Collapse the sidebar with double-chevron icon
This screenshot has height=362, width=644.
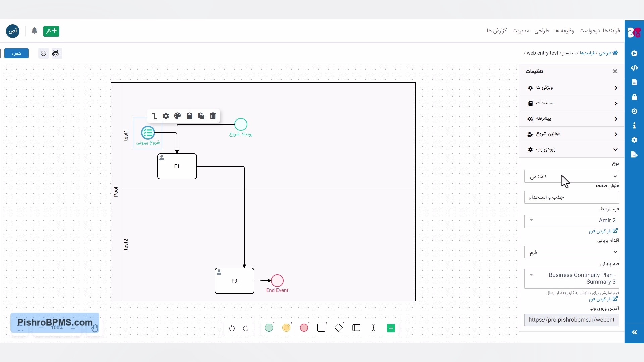634,332
